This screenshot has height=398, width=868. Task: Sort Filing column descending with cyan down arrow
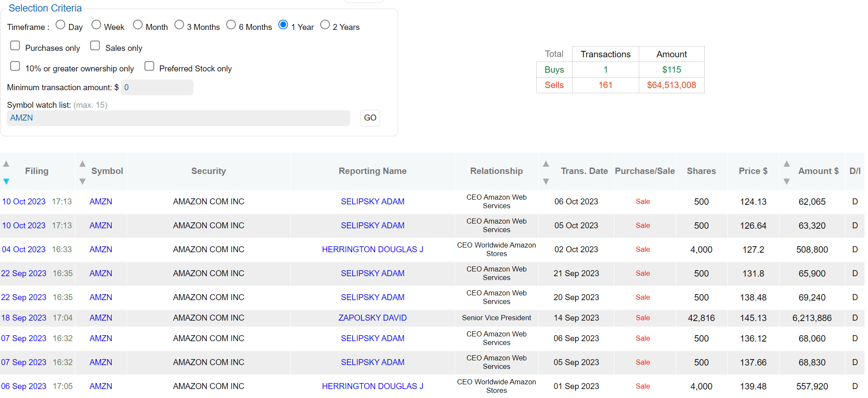[x=6, y=182]
